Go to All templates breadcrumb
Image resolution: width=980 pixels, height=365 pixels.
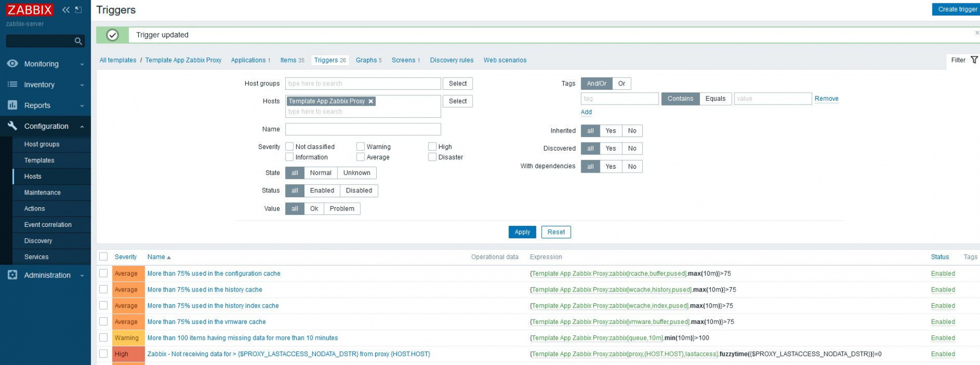[118, 60]
